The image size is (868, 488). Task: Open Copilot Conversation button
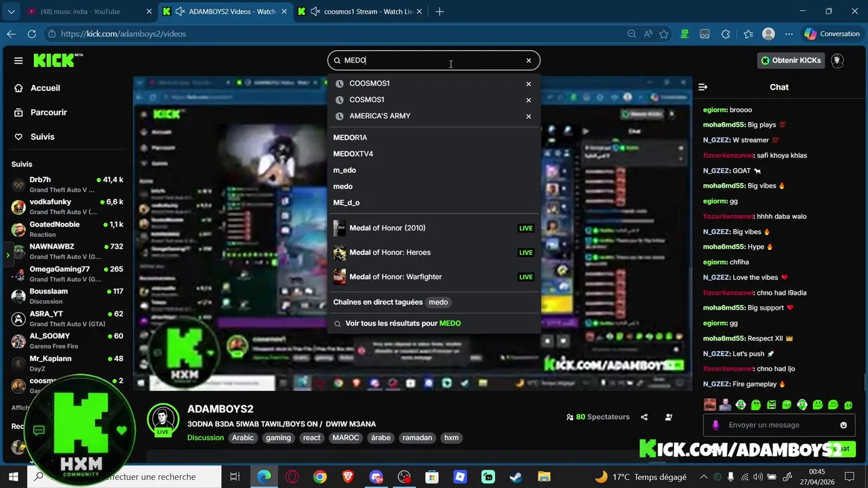[832, 34]
